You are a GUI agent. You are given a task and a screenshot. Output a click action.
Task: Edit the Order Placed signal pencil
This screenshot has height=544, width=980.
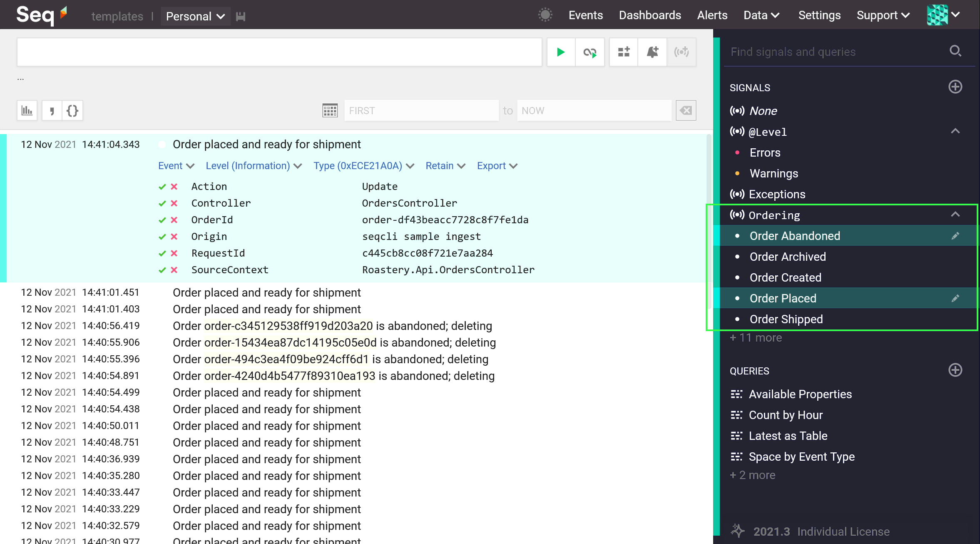pyautogui.click(x=955, y=298)
